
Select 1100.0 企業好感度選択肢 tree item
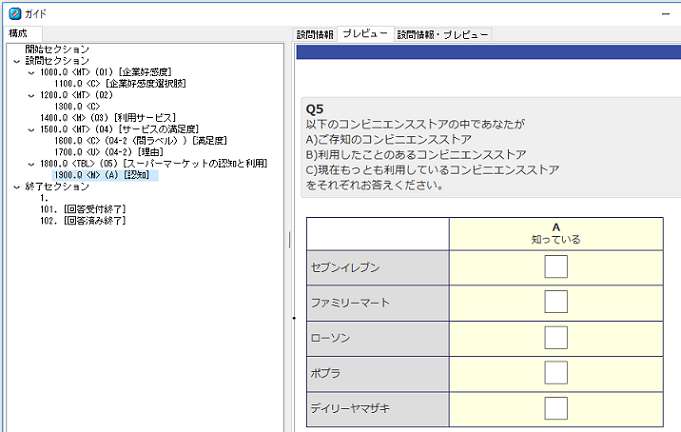tap(120, 83)
